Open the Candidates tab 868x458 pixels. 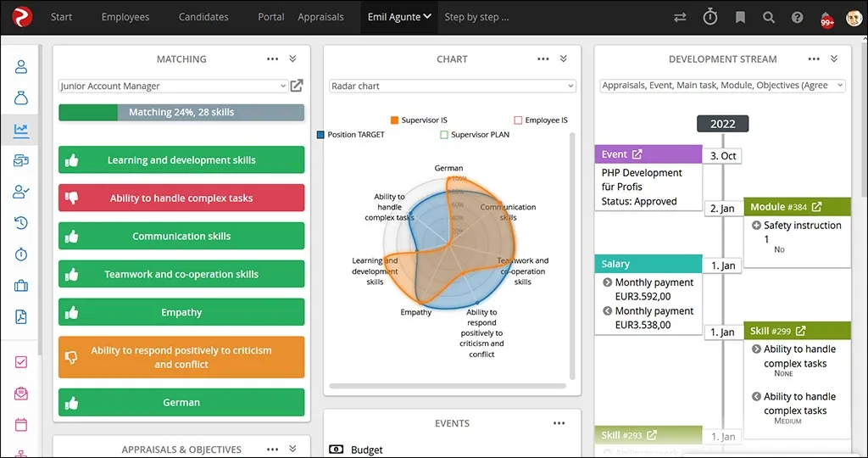[x=203, y=17]
